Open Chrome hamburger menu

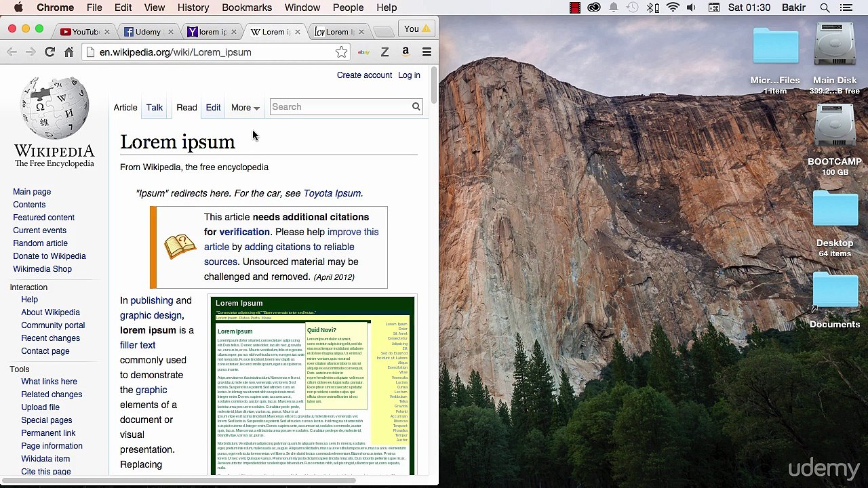pyautogui.click(x=427, y=52)
